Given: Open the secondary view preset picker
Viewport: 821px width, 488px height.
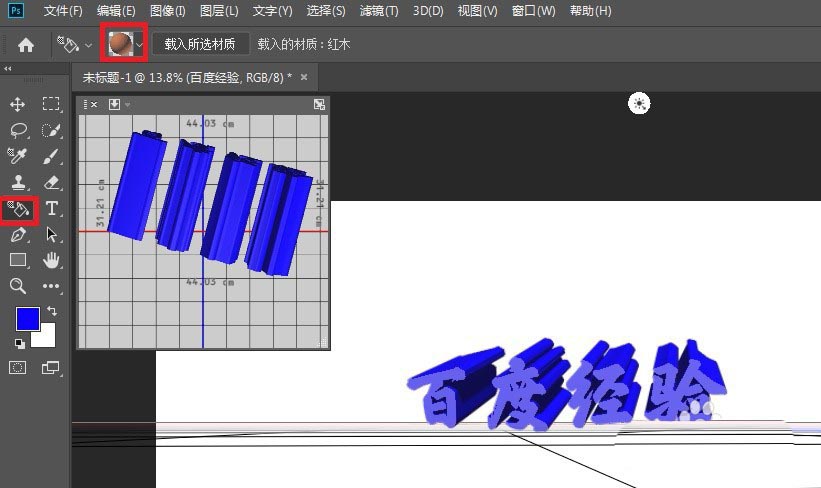Looking at the screenshot, I should (x=118, y=104).
